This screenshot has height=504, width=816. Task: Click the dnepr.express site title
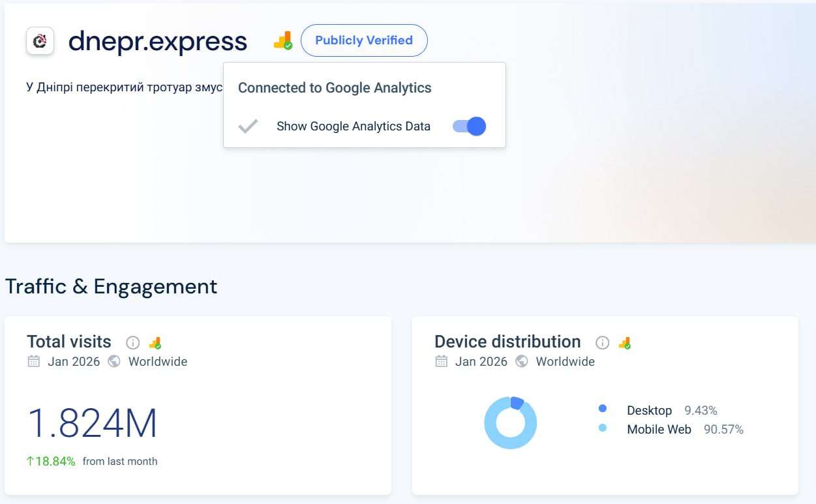pos(158,41)
